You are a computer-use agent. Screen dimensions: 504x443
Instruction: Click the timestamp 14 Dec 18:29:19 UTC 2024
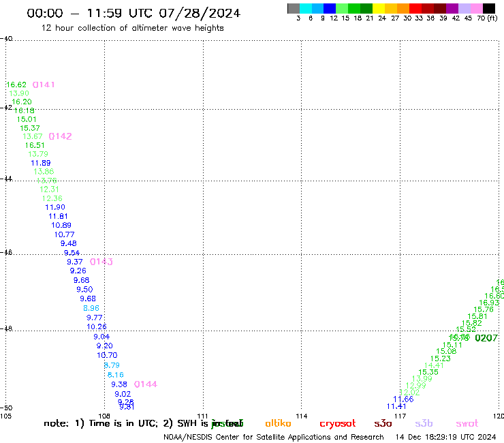(x=446, y=437)
